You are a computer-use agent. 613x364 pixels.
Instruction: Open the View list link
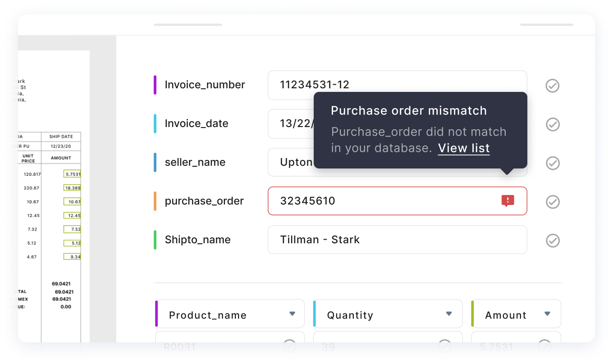click(463, 148)
